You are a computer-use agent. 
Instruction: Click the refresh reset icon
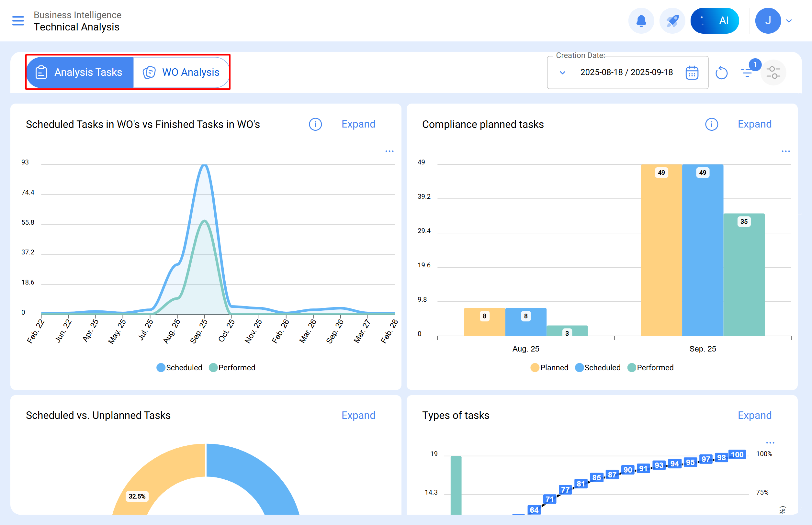tap(721, 73)
